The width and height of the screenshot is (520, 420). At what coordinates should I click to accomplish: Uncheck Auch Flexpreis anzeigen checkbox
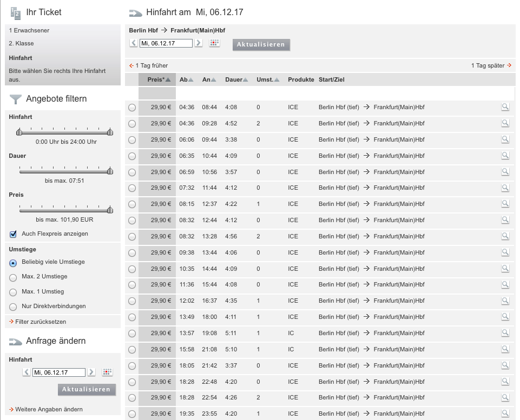coord(13,234)
